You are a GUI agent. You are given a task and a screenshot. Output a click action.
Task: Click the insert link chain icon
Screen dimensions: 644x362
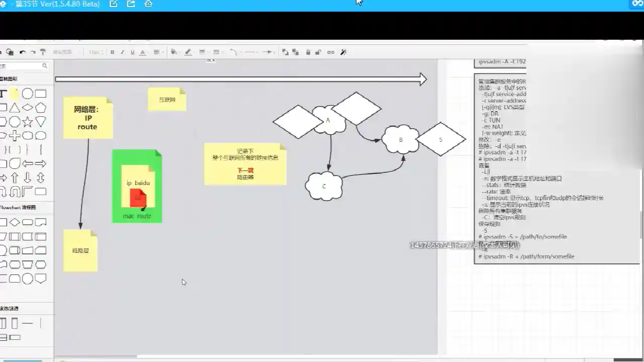(x=331, y=52)
